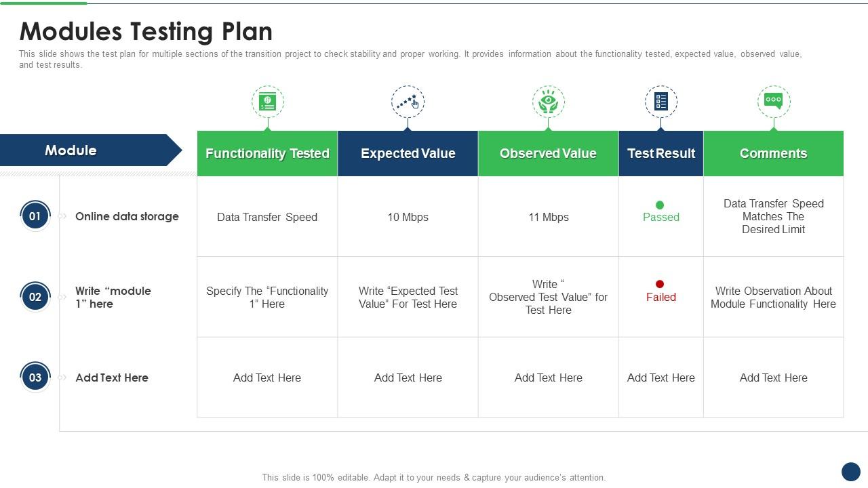Select the Expected Value column header

(408, 154)
